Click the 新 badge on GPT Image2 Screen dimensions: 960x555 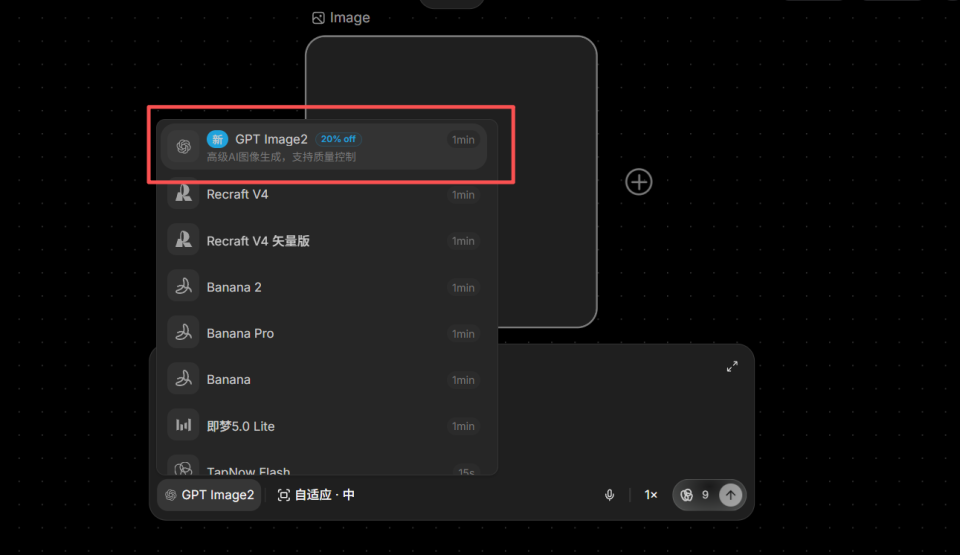click(x=217, y=139)
